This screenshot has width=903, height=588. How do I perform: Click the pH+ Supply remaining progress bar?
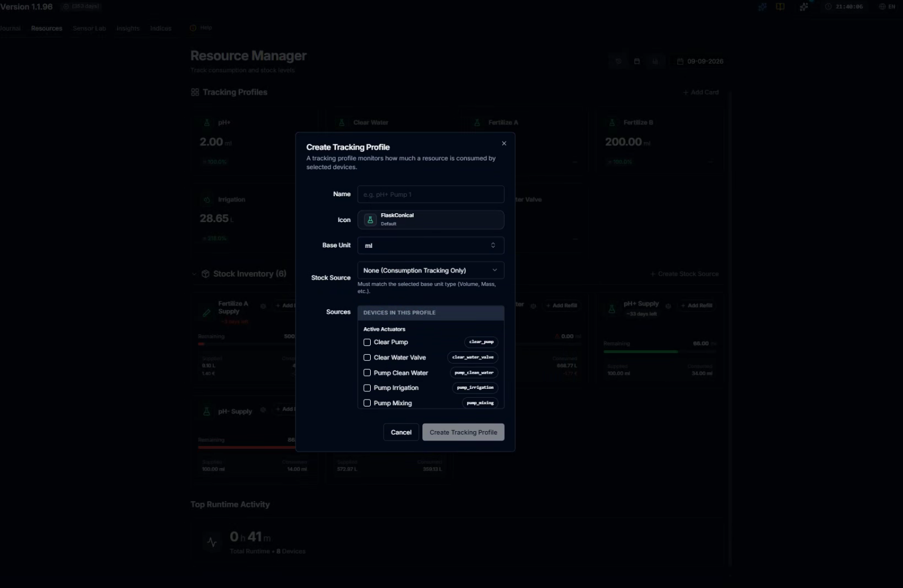point(660,351)
